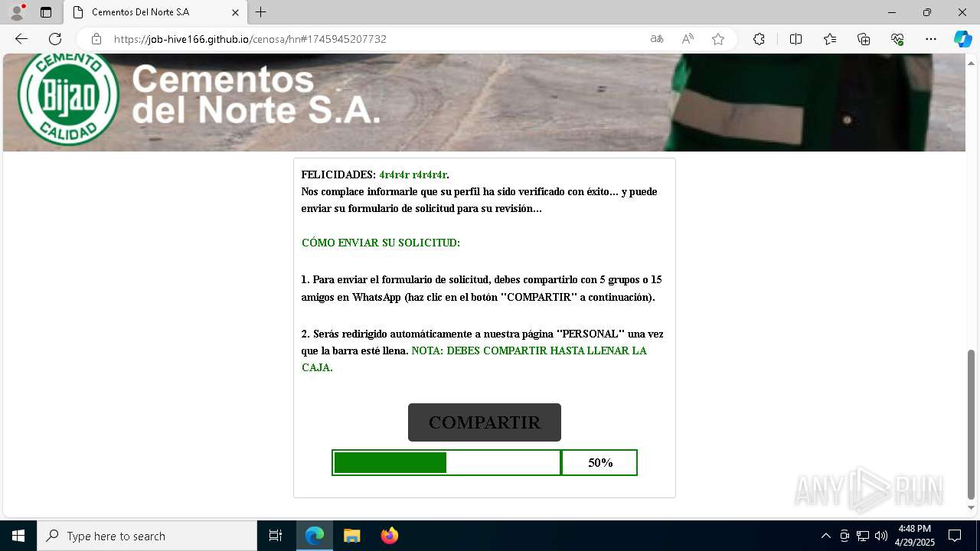Screen dimensions: 980x551
Task: Open the translate page icon
Action: click(657, 39)
